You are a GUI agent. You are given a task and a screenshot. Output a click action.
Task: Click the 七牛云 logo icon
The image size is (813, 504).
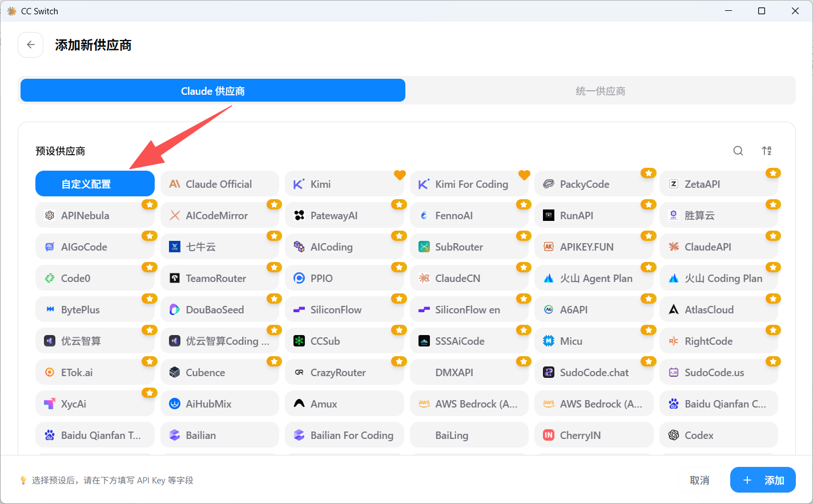175,247
